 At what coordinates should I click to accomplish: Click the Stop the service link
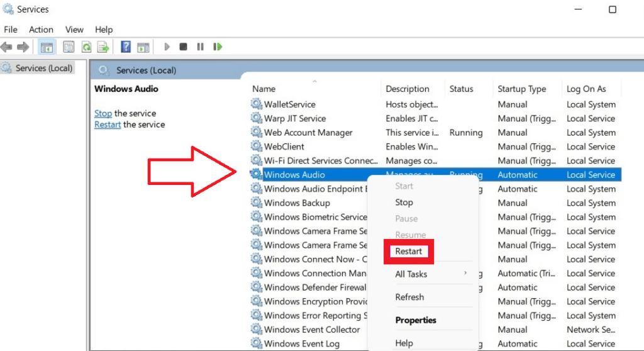[103, 113]
